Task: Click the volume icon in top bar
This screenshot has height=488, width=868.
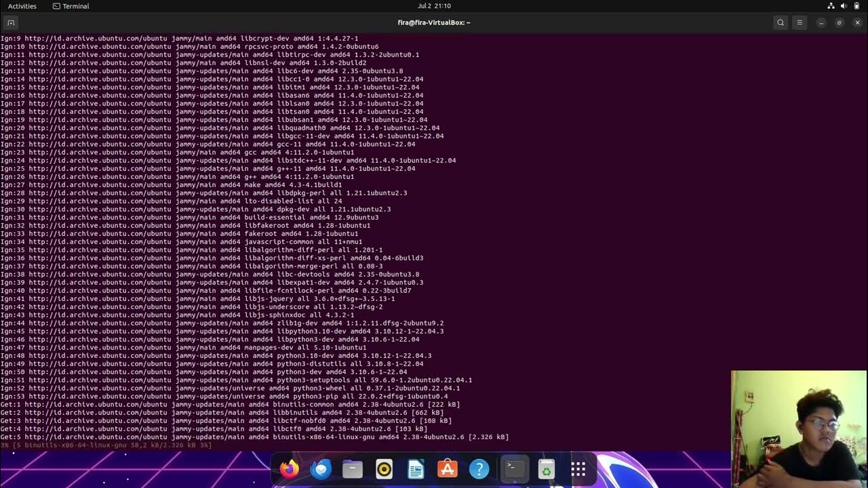Action: 844,6
